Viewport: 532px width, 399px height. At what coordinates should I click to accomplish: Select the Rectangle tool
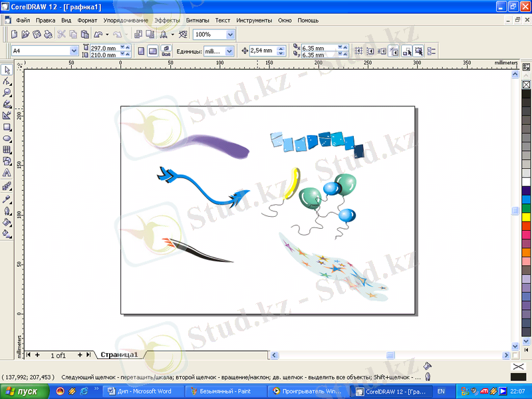coord(7,127)
